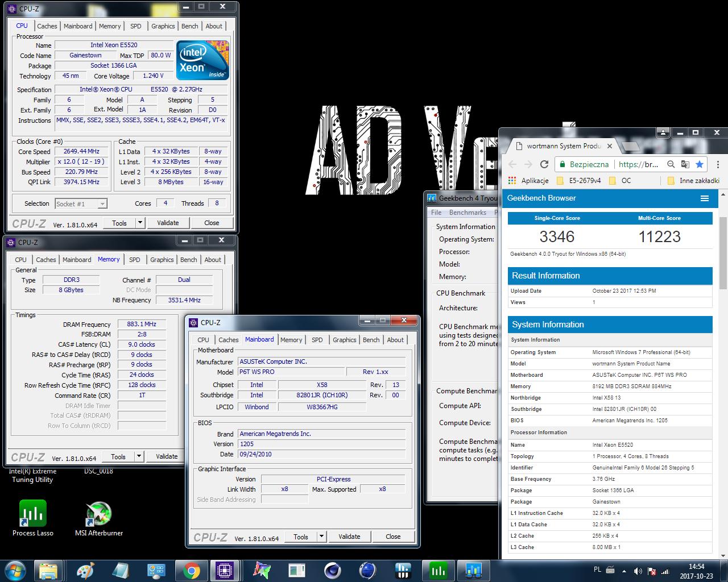The width and height of the screenshot is (728, 582).
Task: Select the MSI Afterburner desktop shortcut
Action: (x=99, y=518)
